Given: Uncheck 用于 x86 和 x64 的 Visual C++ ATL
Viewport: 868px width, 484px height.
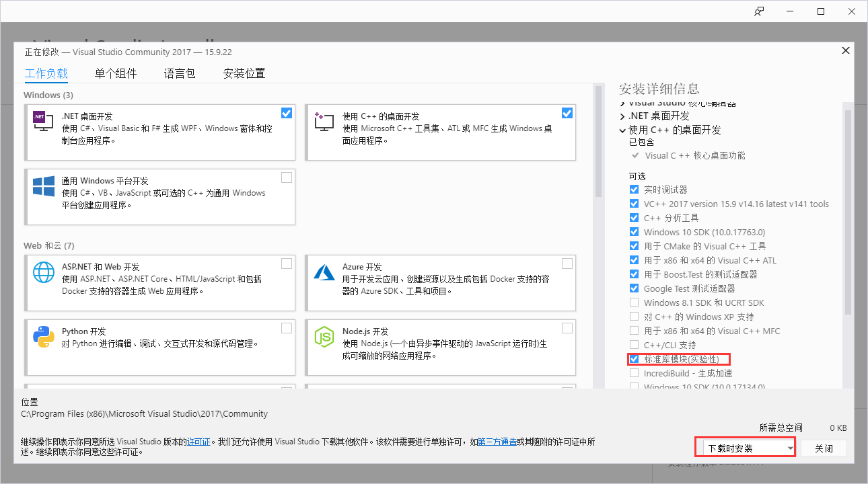Looking at the screenshot, I should 634,260.
